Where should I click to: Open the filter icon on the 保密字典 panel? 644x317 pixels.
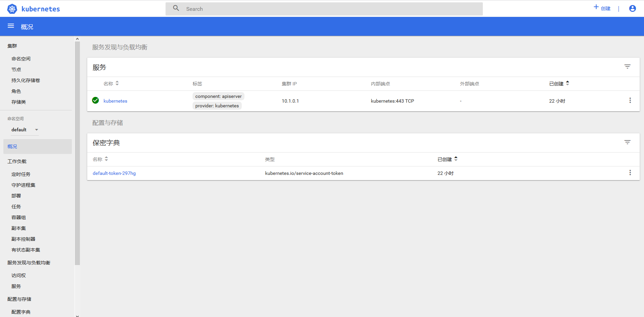(627, 142)
